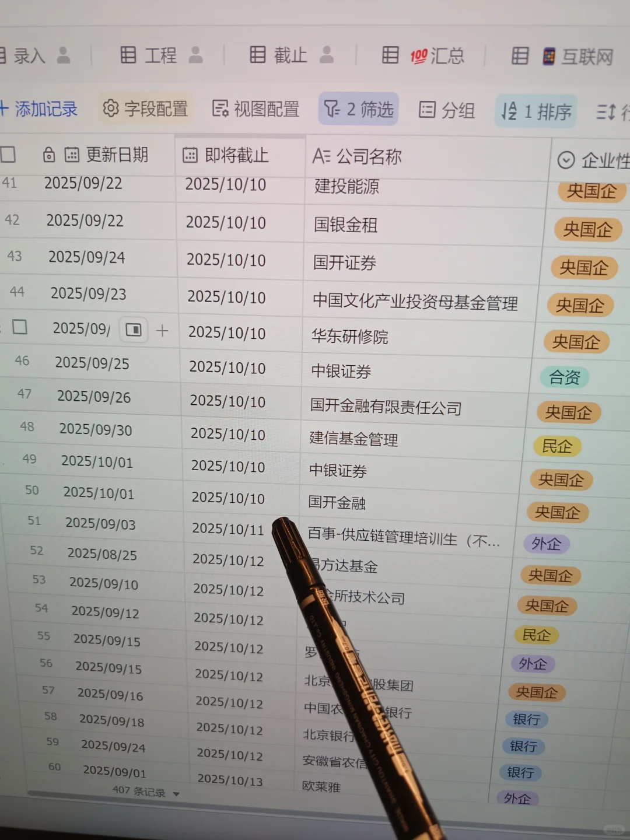Click the grid icon before 工程
The height and width of the screenshot is (840, 630).
tap(128, 55)
